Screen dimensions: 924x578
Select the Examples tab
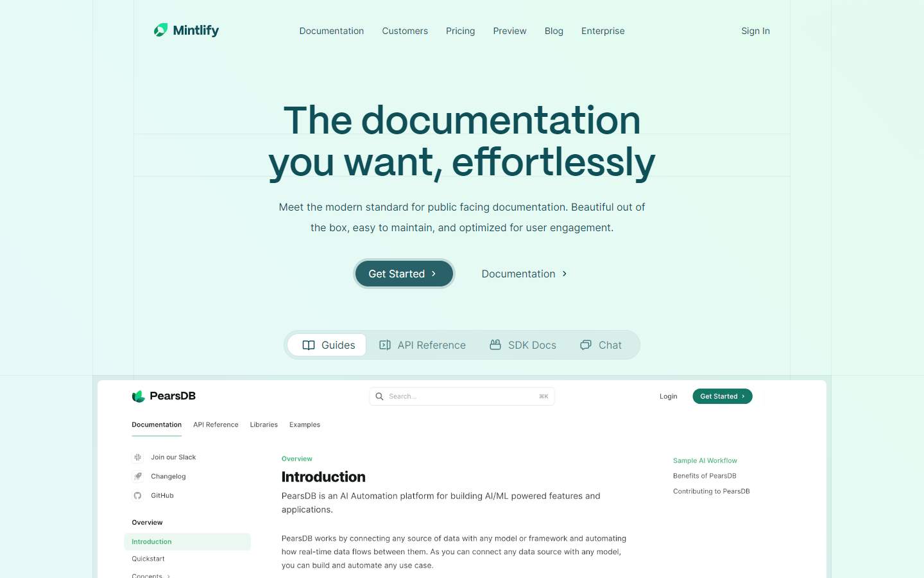click(x=305, y=425)
